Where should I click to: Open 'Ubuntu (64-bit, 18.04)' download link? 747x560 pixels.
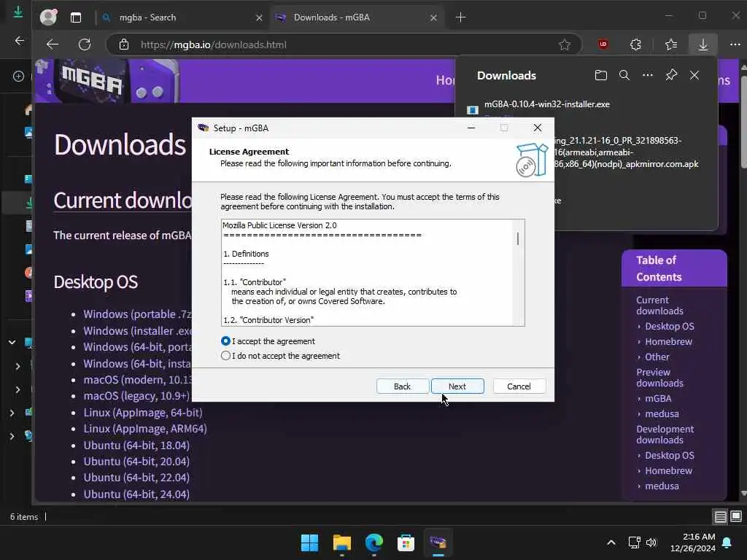(x=136, y=446)
